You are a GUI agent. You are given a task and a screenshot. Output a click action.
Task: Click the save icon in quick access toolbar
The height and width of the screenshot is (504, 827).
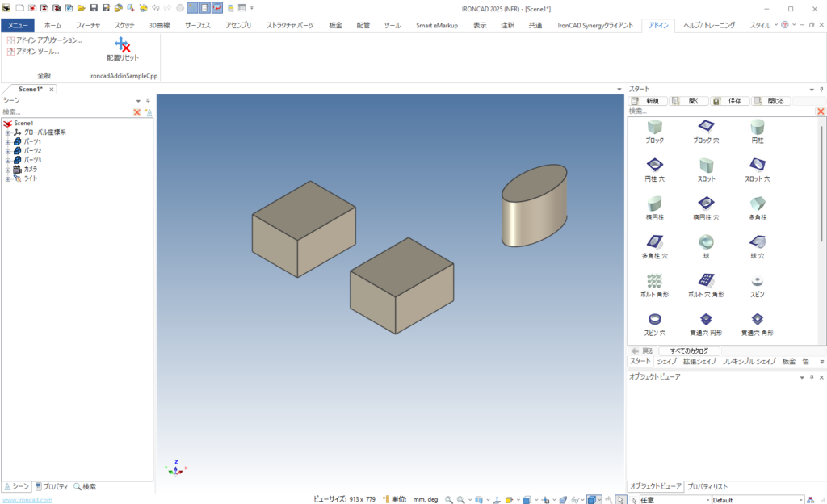pyautogui.click(x=94, y=8)
